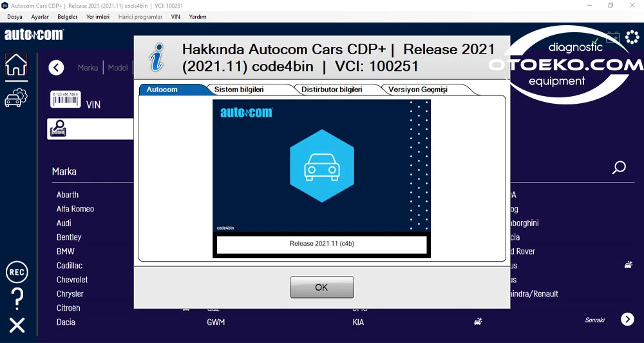Click the car icon beside KIA row

pos(478,322)
